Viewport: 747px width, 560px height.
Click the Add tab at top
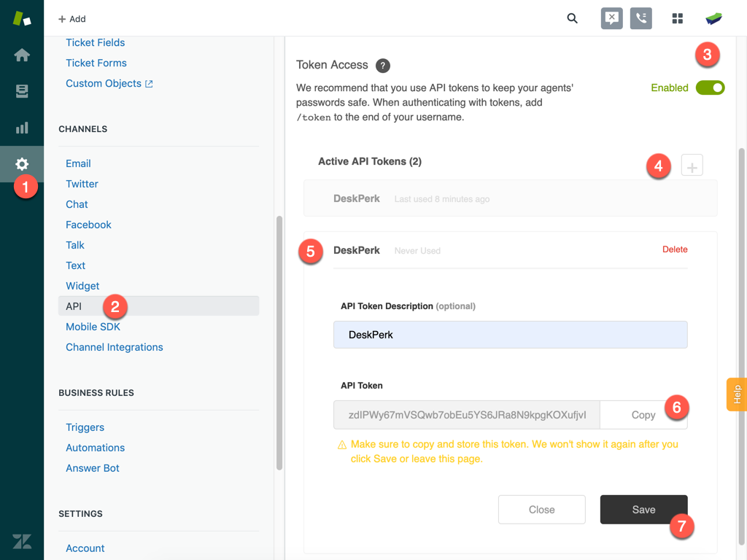[72, 18]
